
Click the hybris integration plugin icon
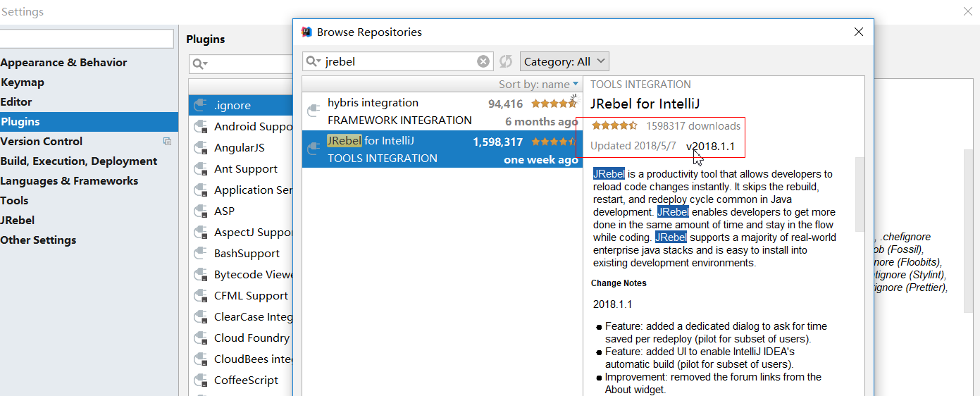click(x=314, y=111)
